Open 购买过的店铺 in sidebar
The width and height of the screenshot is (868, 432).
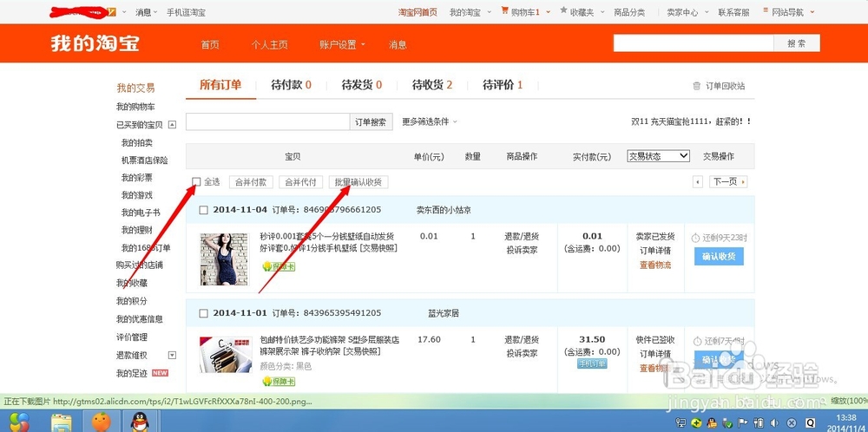(140, 265)
